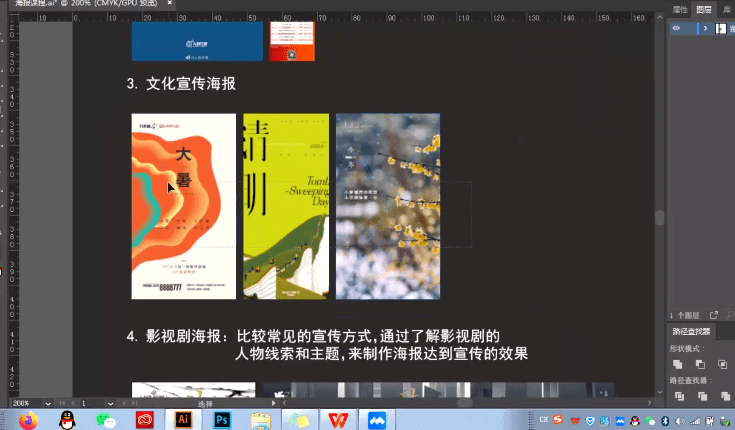Click the vertical scrollbar up arrow
Image resolution: width=735 pixels, height=430 pixels.
coord(660,18)
